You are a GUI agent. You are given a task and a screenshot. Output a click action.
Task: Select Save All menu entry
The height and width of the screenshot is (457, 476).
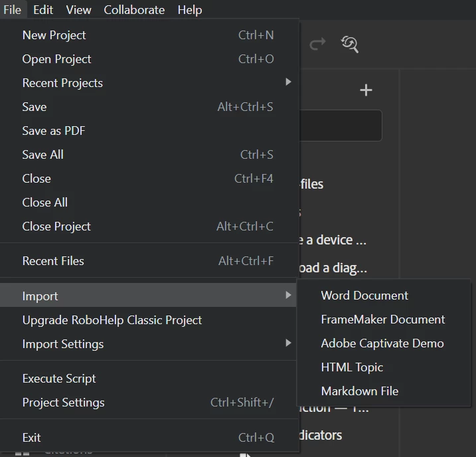[x=148, y=155]
